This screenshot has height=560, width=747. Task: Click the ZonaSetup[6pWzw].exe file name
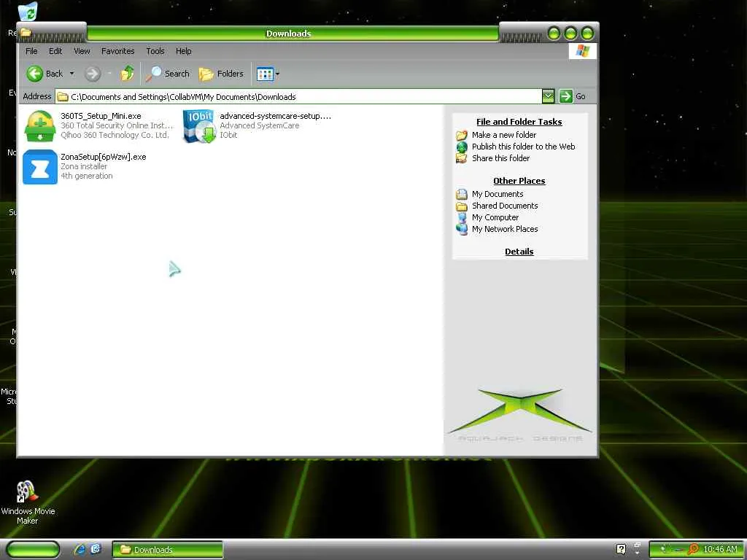104,157
